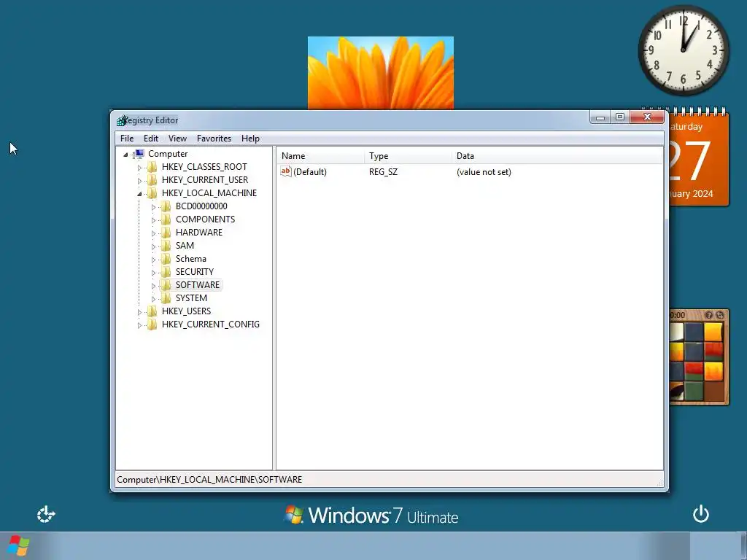747x560 pixels.
Task: Click the SOFTWARE folder icon
Action: 166,285
